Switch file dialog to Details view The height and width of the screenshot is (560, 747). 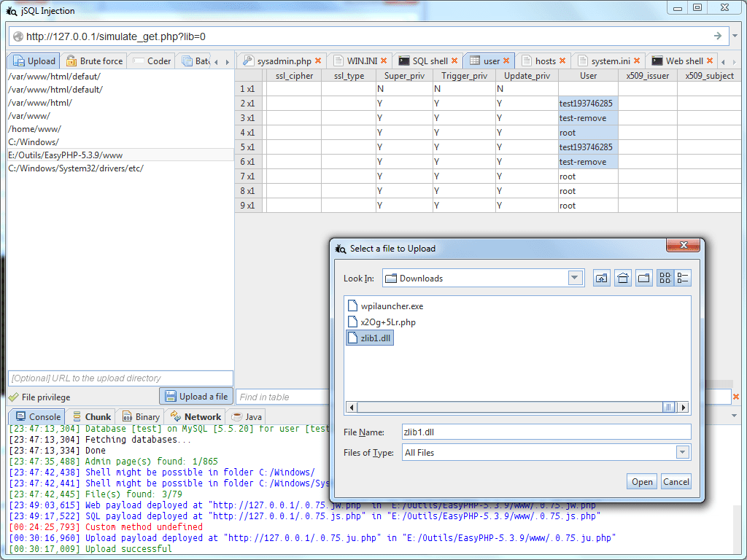[683, 278]
